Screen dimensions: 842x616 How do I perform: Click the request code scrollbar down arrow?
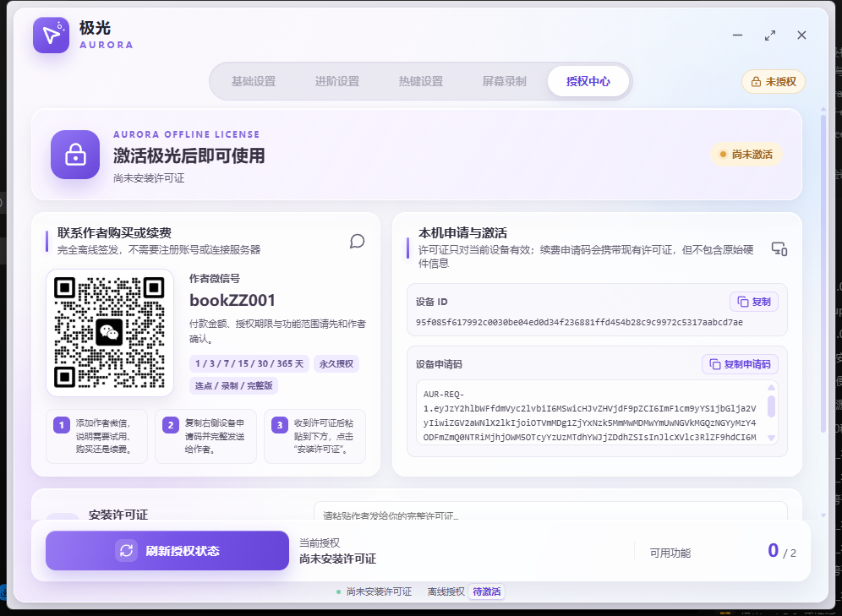(772, 438)
